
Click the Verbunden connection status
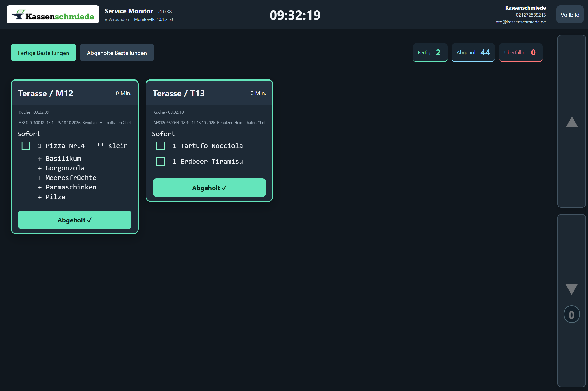[x=117, y=19]
